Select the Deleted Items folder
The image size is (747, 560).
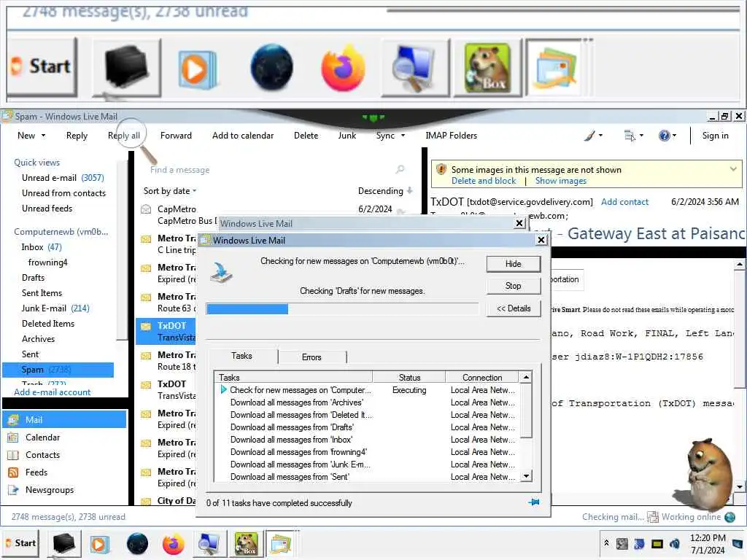click(x=48, y=324)
